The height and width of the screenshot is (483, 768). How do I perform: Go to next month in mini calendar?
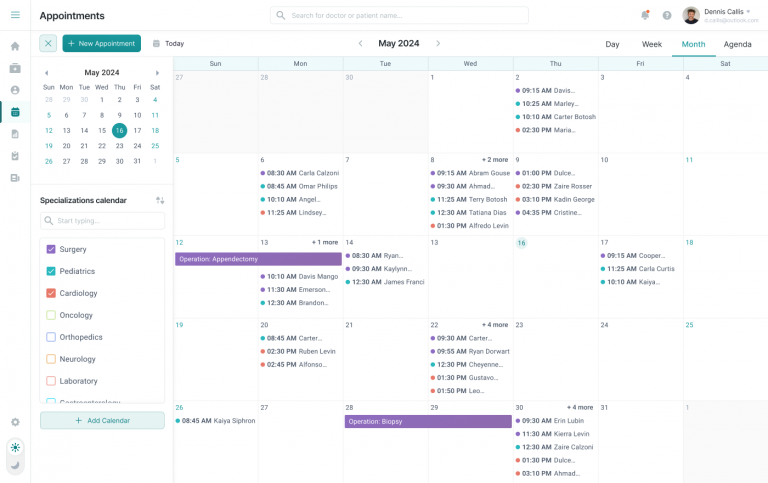click(x=157, y=73)
